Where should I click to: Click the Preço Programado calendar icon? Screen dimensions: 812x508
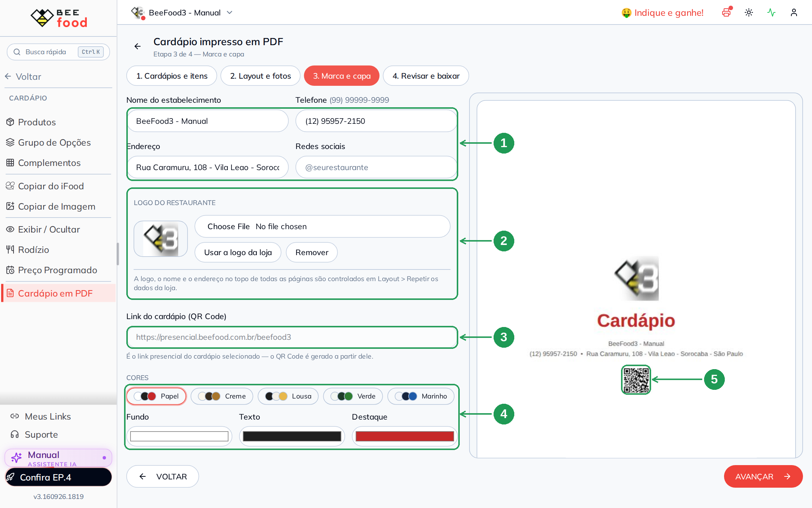tap(10, 270)
